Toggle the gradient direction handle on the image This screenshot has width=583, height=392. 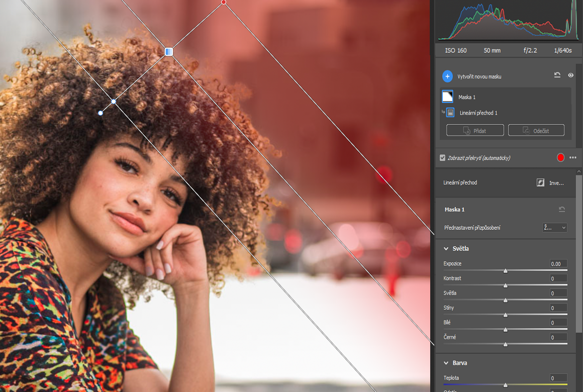coord(168,51)
